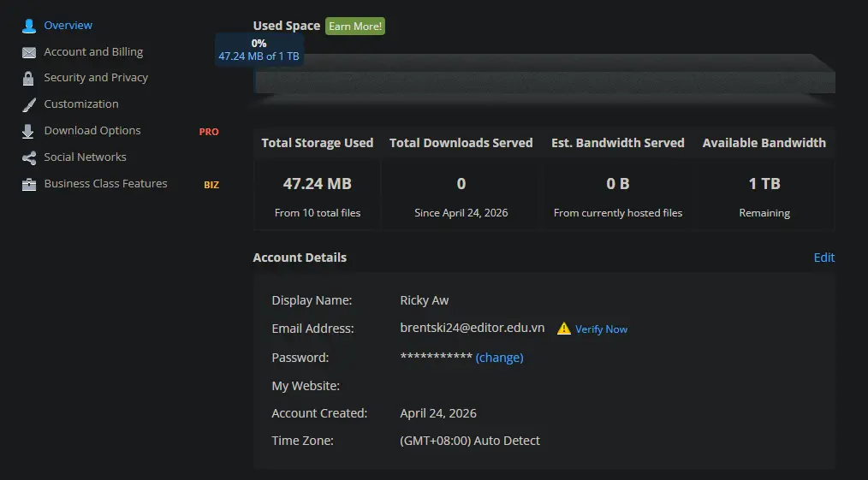Click the Account Details heading
The height and width of the screenshot is (480, 868).
(x=300, y=258)
